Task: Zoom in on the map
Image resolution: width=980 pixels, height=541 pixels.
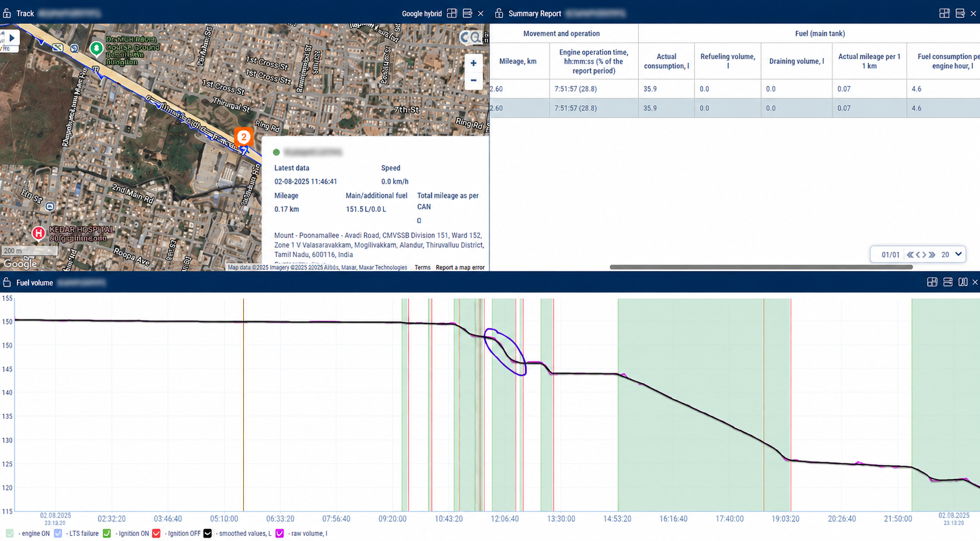Action: coord(474,63)
